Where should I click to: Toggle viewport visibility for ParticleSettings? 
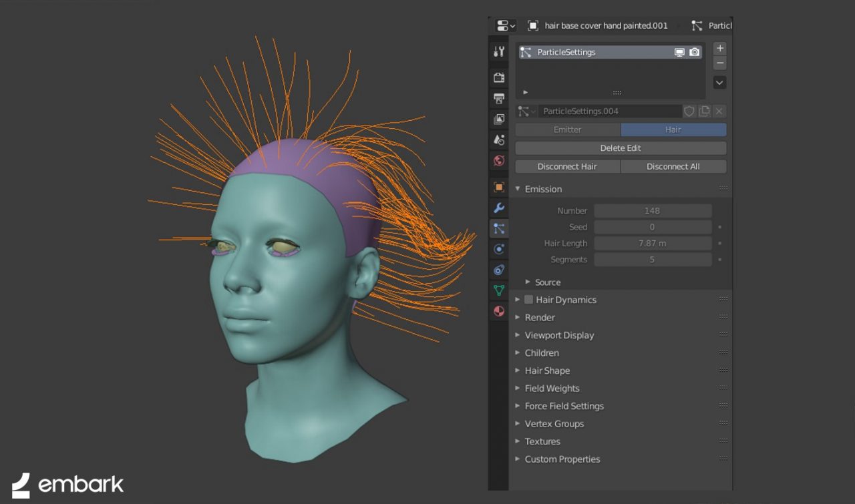click(679, 52)
